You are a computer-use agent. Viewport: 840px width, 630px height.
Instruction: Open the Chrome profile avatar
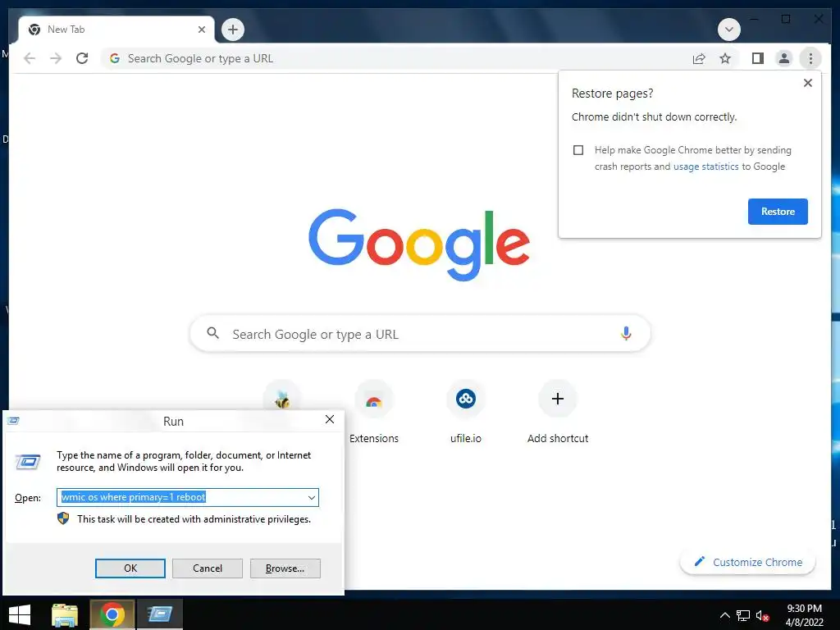click(783, 58)
